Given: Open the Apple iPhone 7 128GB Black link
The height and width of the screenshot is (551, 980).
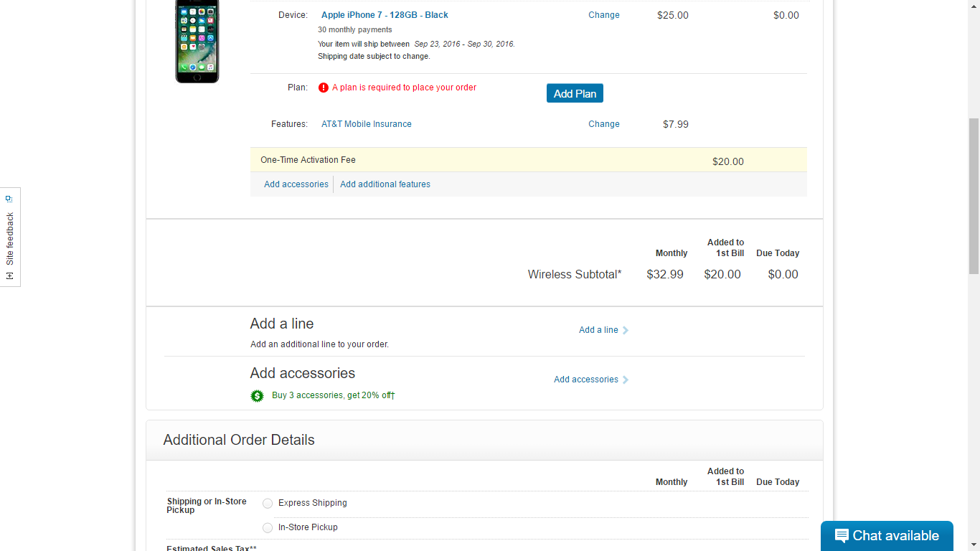Looking at the screenshot, I should point(385,15).
